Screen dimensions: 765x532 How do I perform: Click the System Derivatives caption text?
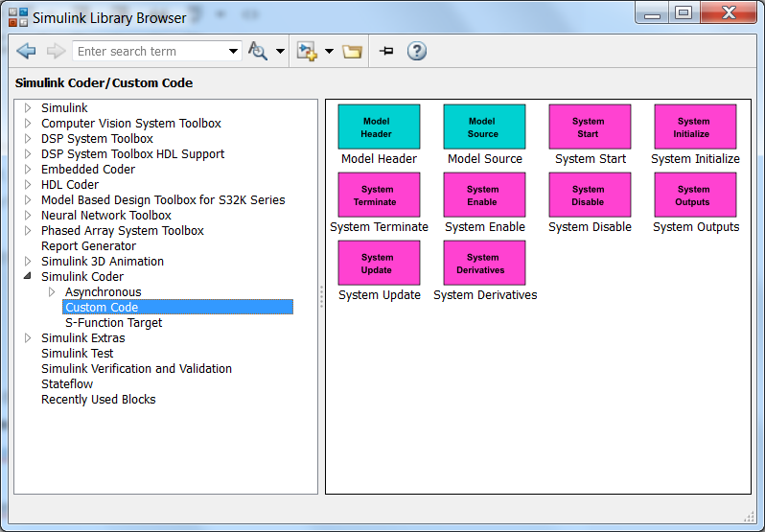[x=485, y=295]
